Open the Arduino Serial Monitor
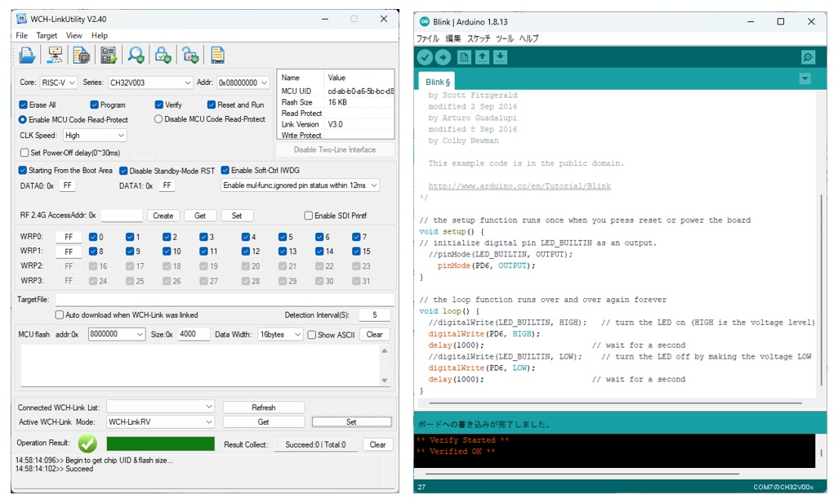This screenshot has width=838, height=504. (808, 57)
